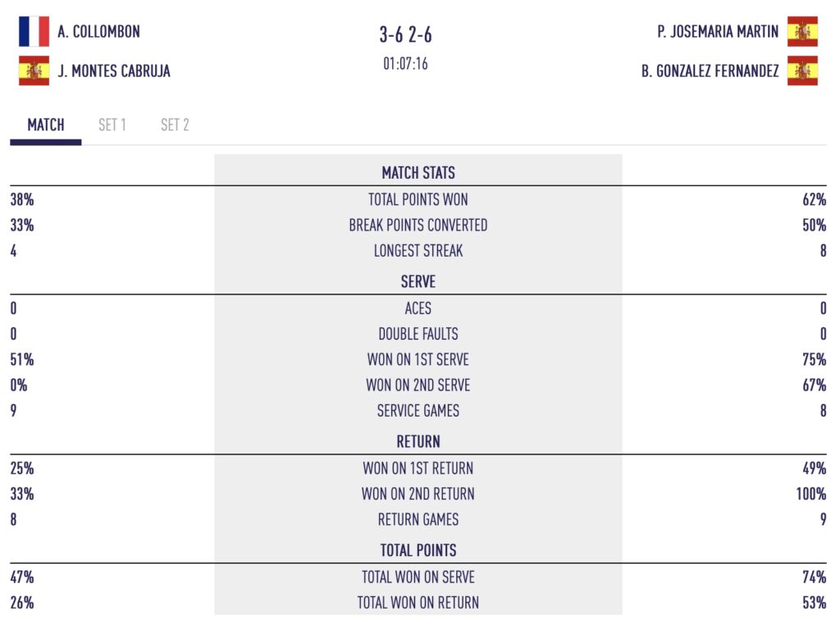
Task: Select the TOTAL POINTS WON stat row
Action: coord(418,198)
